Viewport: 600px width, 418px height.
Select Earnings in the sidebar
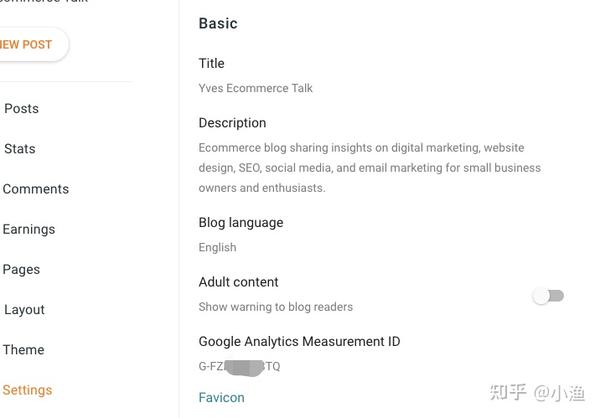29,229
